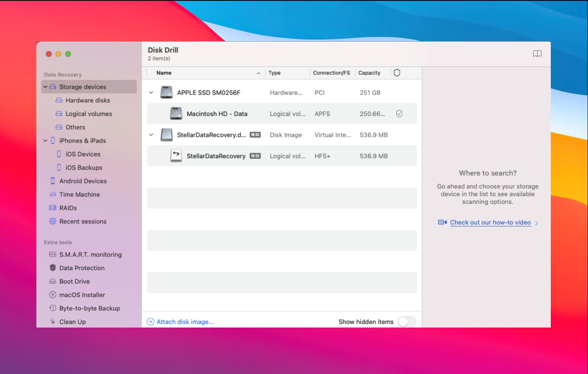
Task: Click the Virtual Inte... connection cell
Action: (333, 135)
